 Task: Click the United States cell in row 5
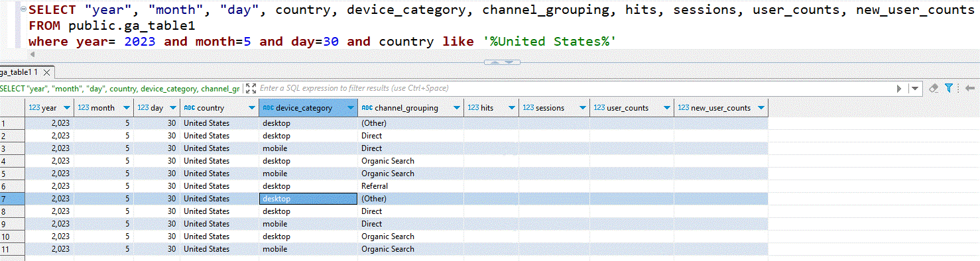click(219, 174)
